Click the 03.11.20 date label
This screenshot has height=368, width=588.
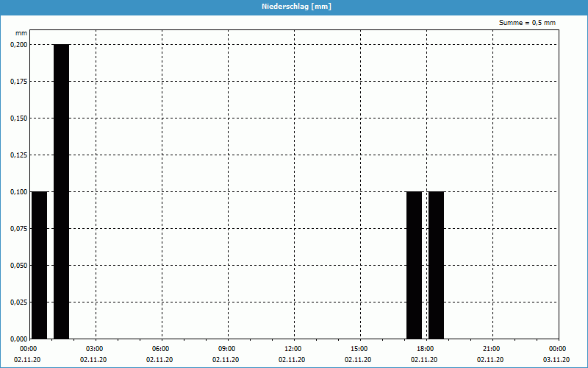556,360
